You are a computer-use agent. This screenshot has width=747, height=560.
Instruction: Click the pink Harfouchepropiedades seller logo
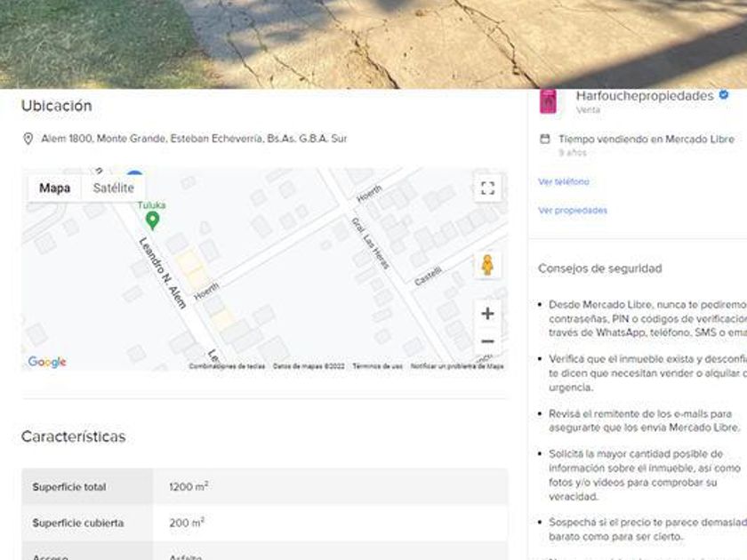549,101
